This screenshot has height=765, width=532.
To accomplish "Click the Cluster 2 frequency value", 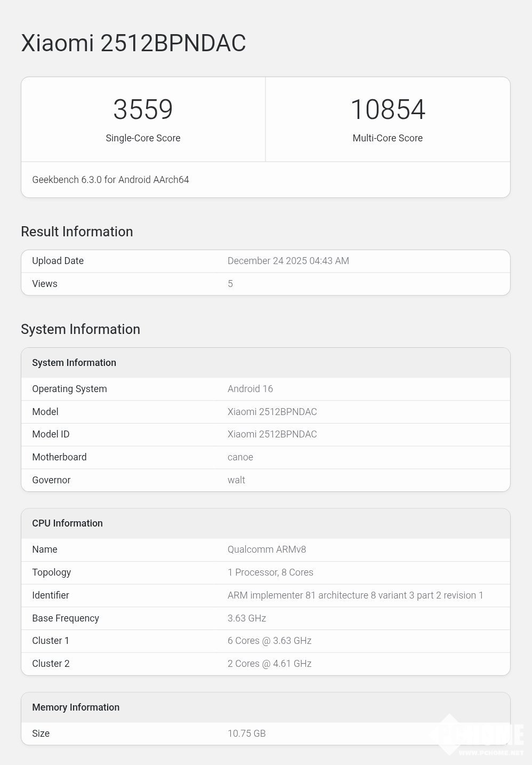I will [x=269, y=664].
